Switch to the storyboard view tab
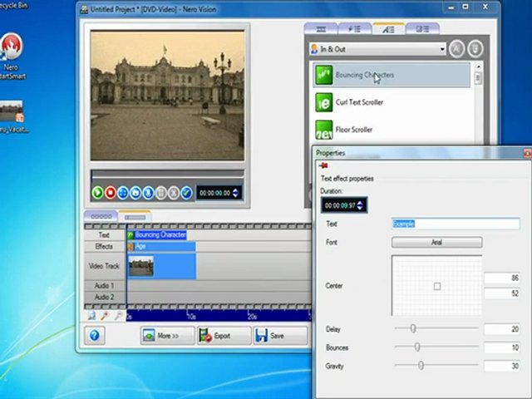Image resolution: width=532 pixels, height=399 pixels. 101,216
